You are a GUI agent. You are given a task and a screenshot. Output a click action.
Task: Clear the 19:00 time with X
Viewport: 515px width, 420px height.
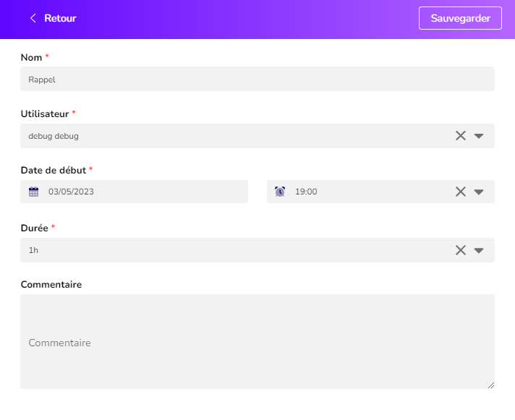point(460,192)
